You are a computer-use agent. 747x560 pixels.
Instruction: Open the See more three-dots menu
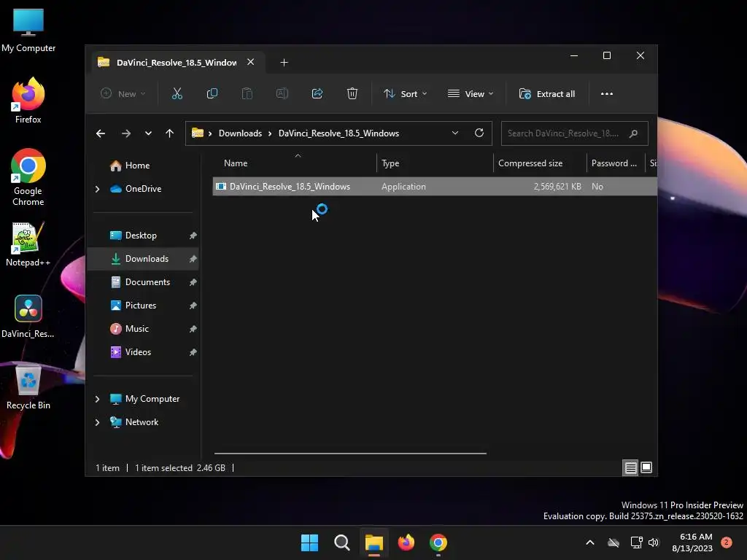[606, 94]
